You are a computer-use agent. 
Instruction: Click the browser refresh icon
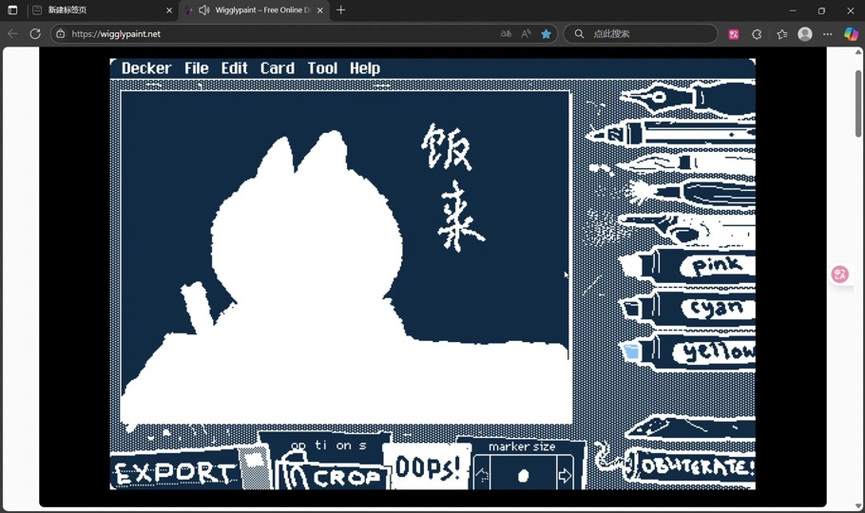coord(35,34)
